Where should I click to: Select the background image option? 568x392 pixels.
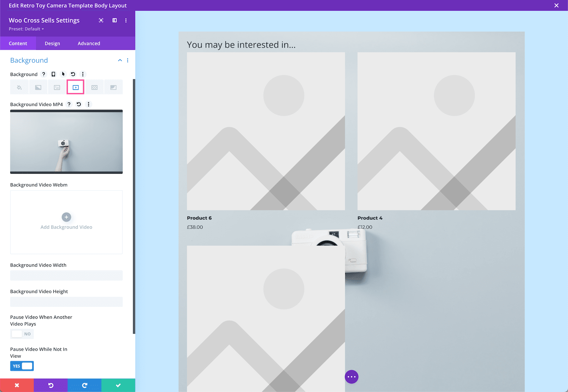pos(57,87)
